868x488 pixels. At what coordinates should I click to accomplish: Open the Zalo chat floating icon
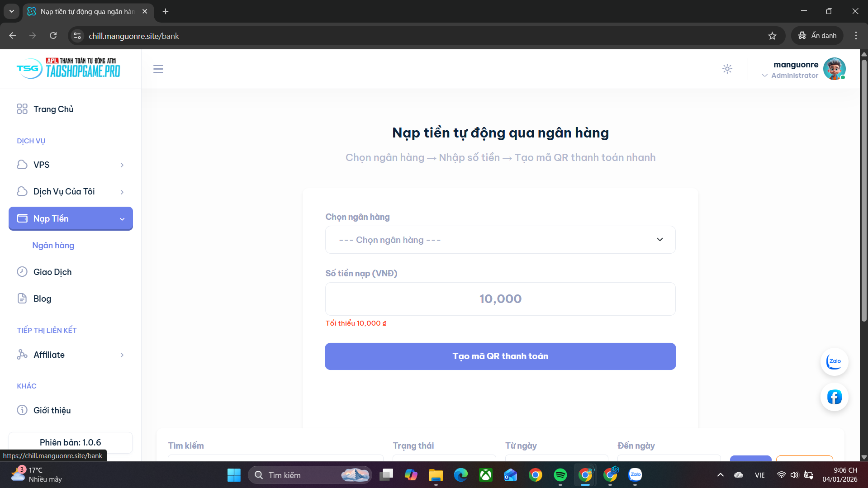(x=834, y=361)
